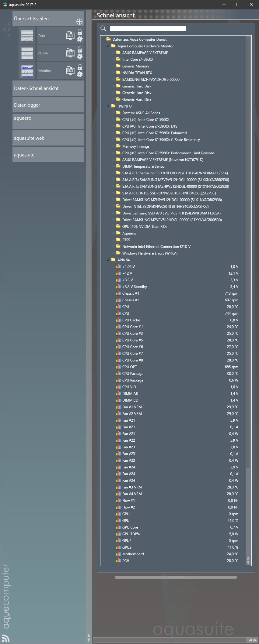Image resolution: width=259 pixels, height=644 pixels.
Task: Open the settings gear for the 8Core page
Action: tap(80, 57)
